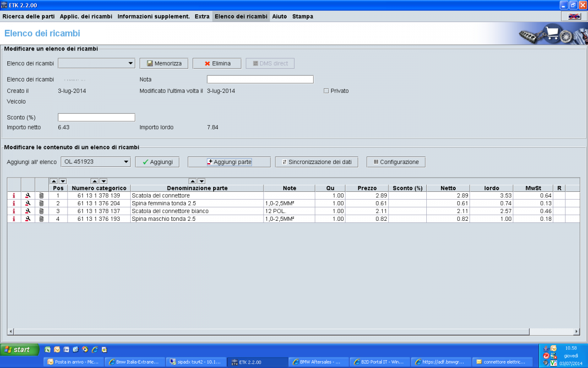Sort Pos column descending
588x368 pixels.
coord(63,182)
